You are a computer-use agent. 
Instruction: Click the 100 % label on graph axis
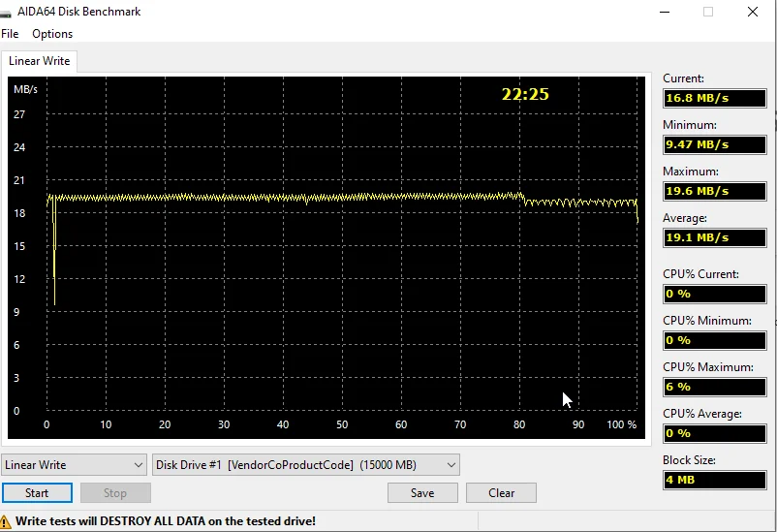621,424
